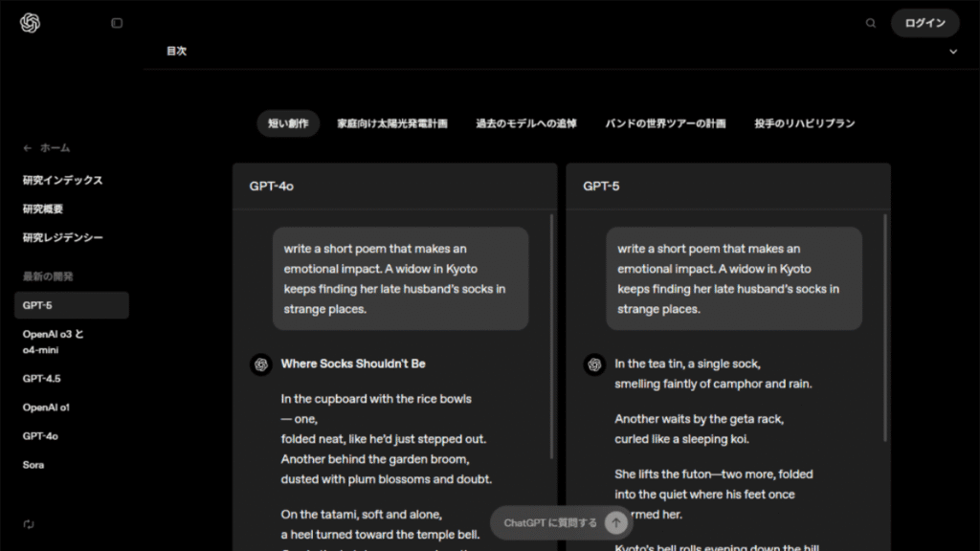Click line 'curled like a sleeping koi.'
Viewport: 980px width, 551px height.
coord(681,439)
